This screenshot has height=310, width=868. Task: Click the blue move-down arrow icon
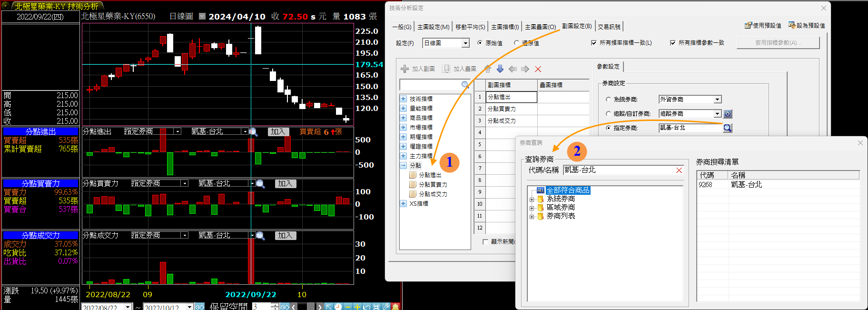tap(500, 69)
